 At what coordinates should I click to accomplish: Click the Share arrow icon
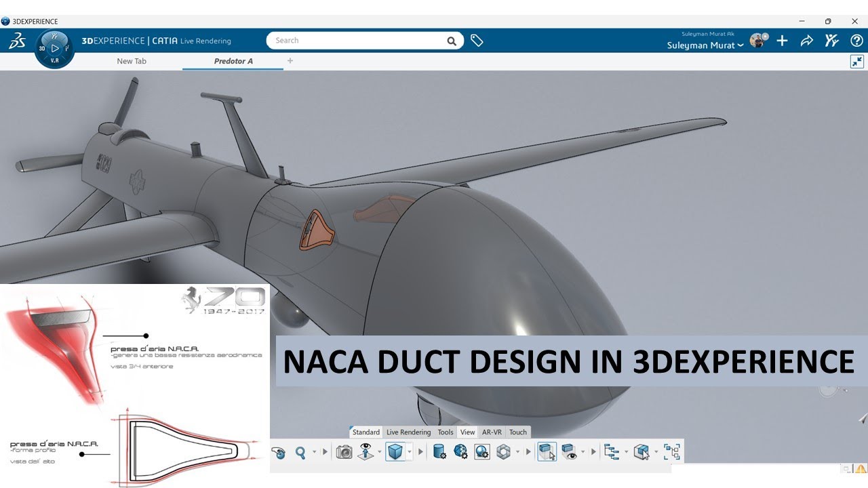tap(806, 41)
